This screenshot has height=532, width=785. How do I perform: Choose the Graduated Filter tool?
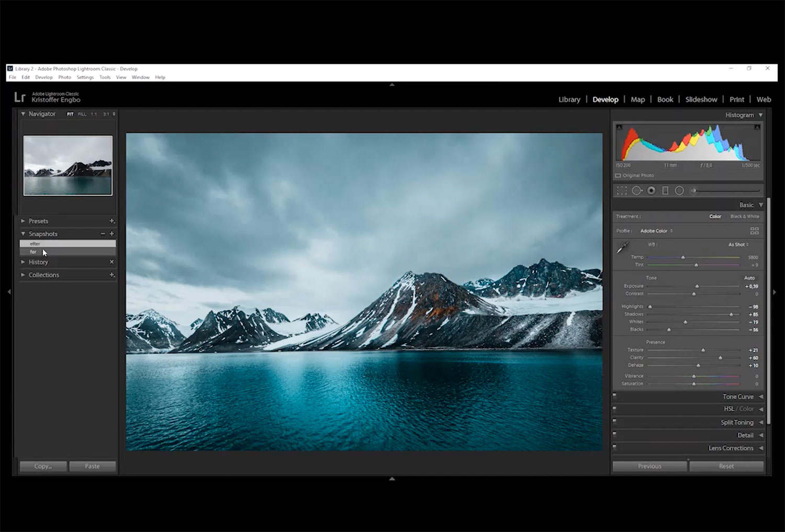click(x=665, y=191)
